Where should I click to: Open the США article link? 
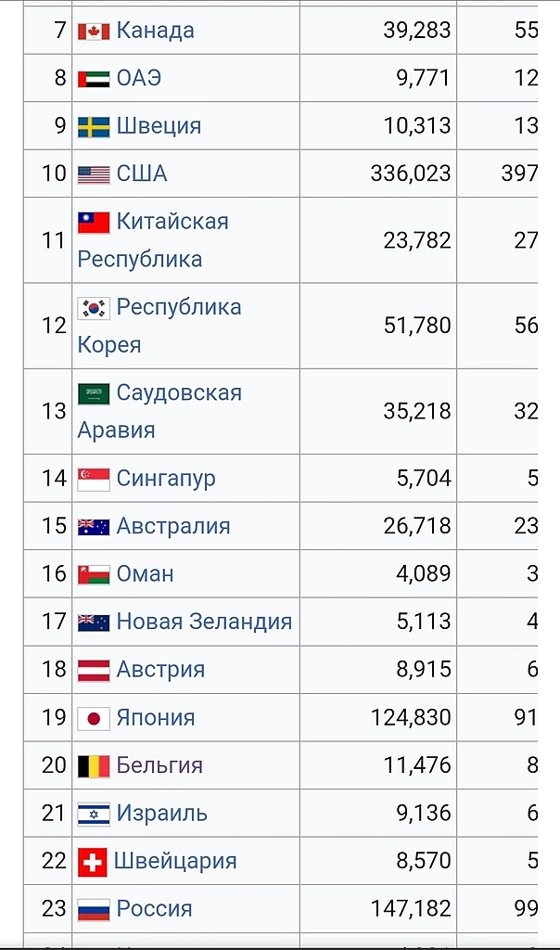tap(142, 173)
